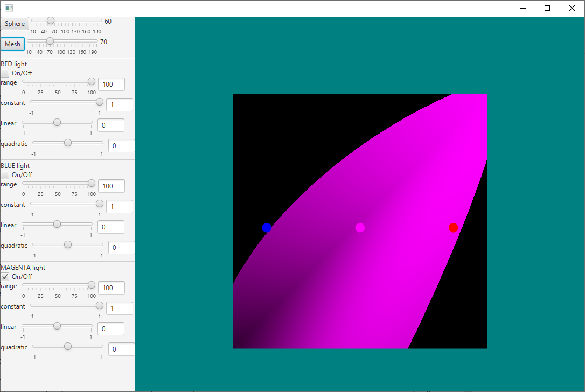Image resolution: width=585 pixels, height=392 pixels.
Task: Click the MAGENTA light range slider thumb
Action: [x=92, y=285]
